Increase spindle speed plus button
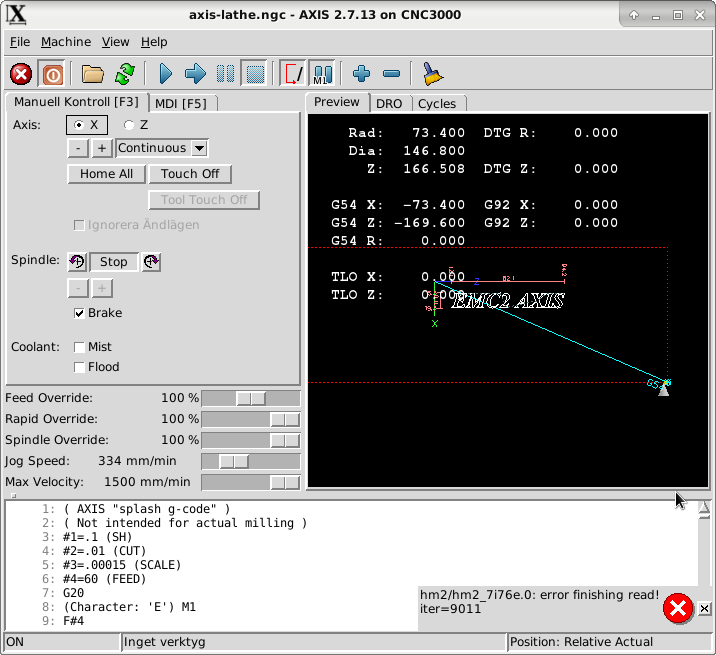Screen dimensions: 716x655 tap(102, 288)
